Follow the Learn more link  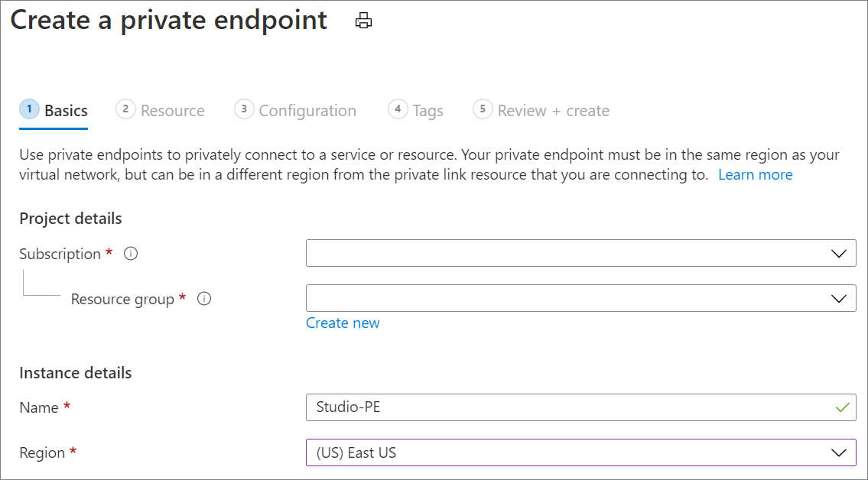(x=755, y=175)
